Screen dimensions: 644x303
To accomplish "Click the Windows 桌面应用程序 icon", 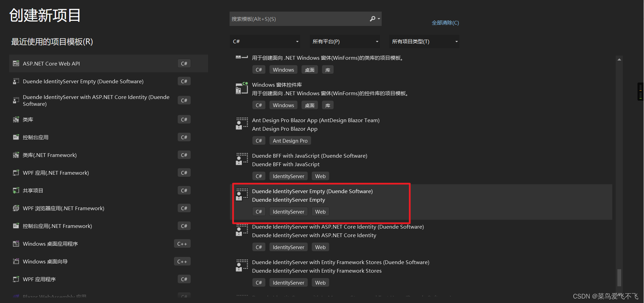I will [x=16, y=244].
